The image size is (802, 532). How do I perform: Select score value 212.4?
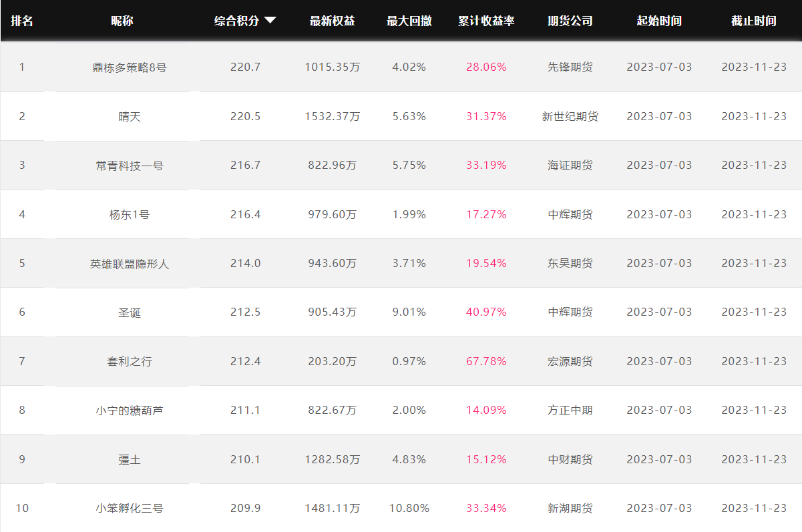(x=245, y=361)
